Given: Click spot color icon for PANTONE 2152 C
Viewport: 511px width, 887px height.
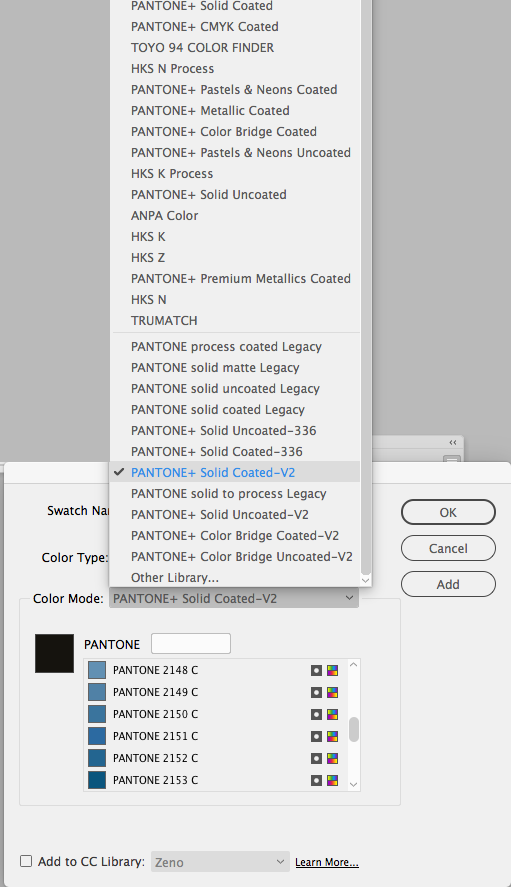Looking at the screenshot, I should point(316,759).
